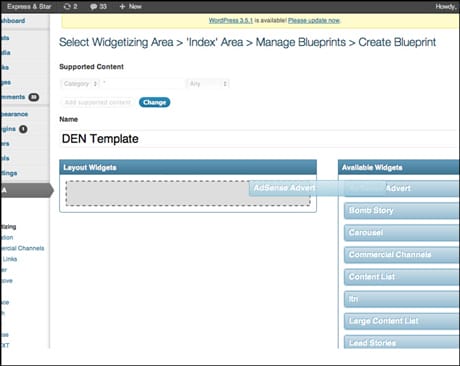Click the Layout Widgets panel header
Viewport: 460px width, 366px height.
[188, 167]
